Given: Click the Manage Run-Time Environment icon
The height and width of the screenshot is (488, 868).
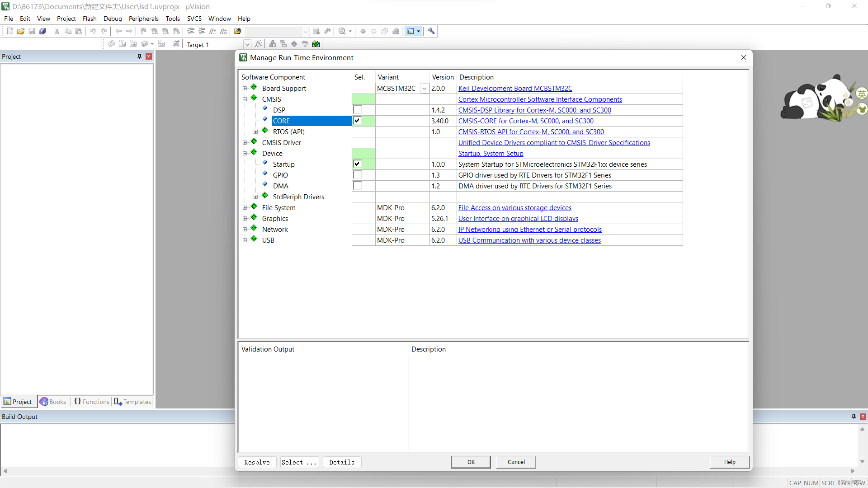Looking at the screenshot, I should (316, 44).
